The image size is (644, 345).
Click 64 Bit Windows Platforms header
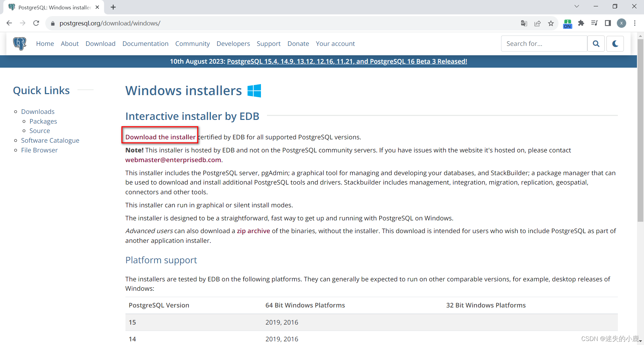coord(305,305)
